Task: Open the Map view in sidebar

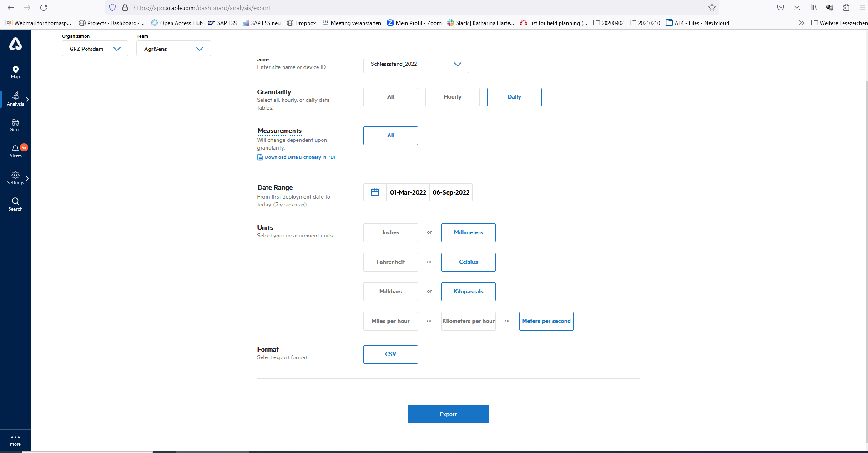Action: coord(15,72)
